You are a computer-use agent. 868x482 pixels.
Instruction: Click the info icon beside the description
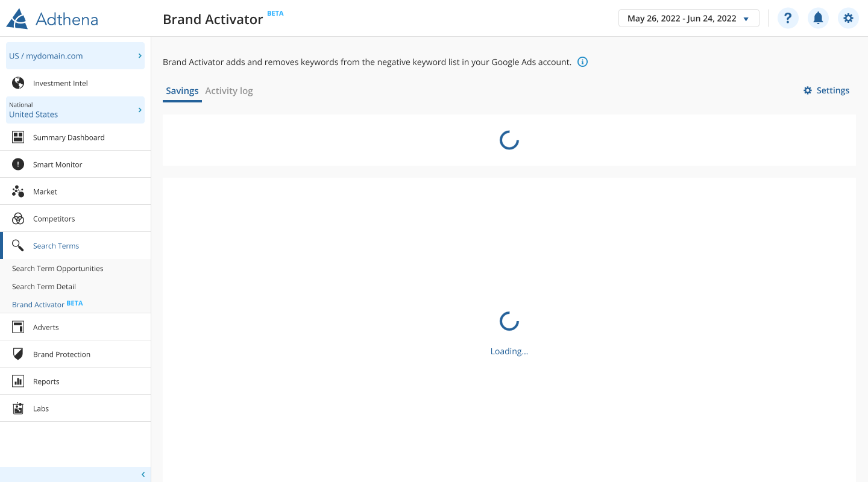582,62
